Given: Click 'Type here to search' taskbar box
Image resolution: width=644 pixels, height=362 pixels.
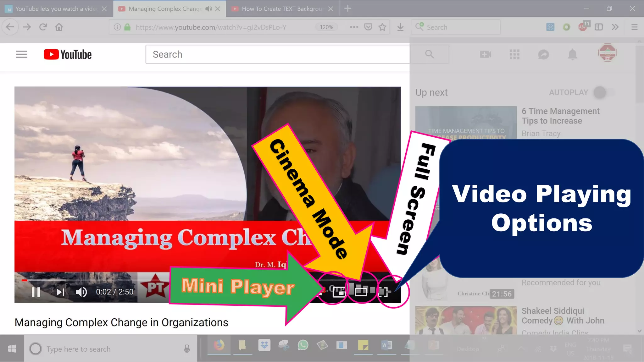Looking at the screenshot, I should click(111, 349).
